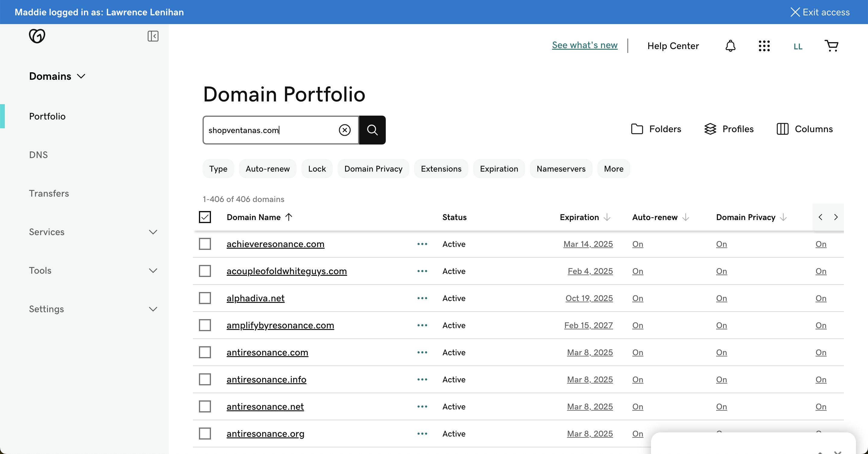Viewport: 868px width, 454px height.
Task: Sort by Expiration arrow
Action: (607, 217)
